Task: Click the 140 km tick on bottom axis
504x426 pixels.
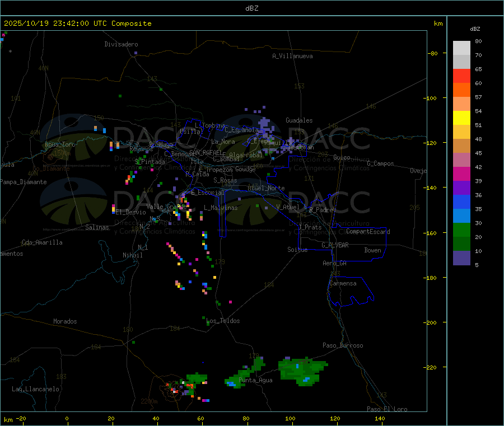Action: point(380,418)
